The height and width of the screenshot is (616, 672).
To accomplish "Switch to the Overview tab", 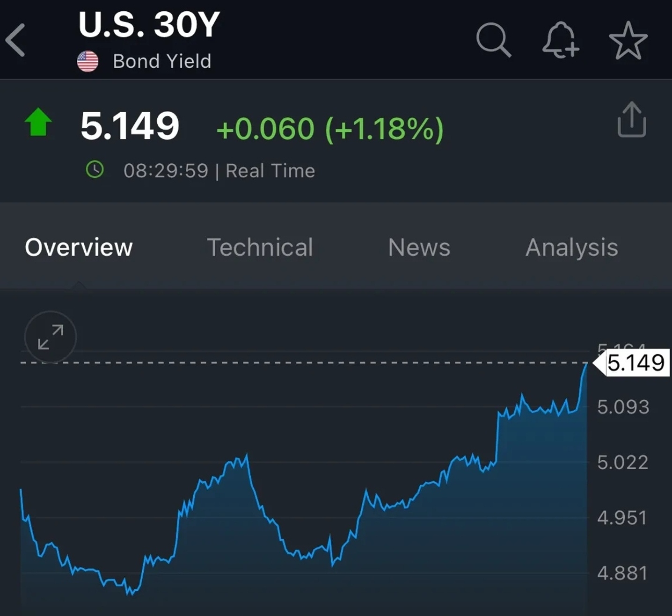I will 79,247.
